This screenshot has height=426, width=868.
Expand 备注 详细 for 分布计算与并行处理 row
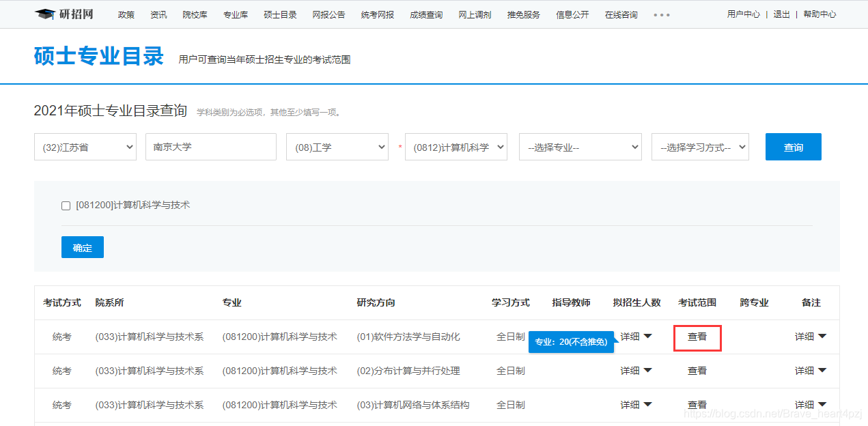tap(811, 371)
